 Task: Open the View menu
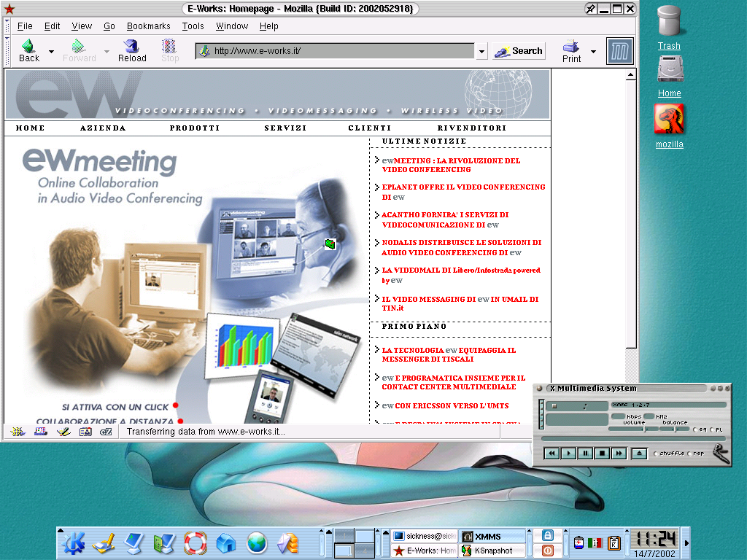[x=82, y=26]
